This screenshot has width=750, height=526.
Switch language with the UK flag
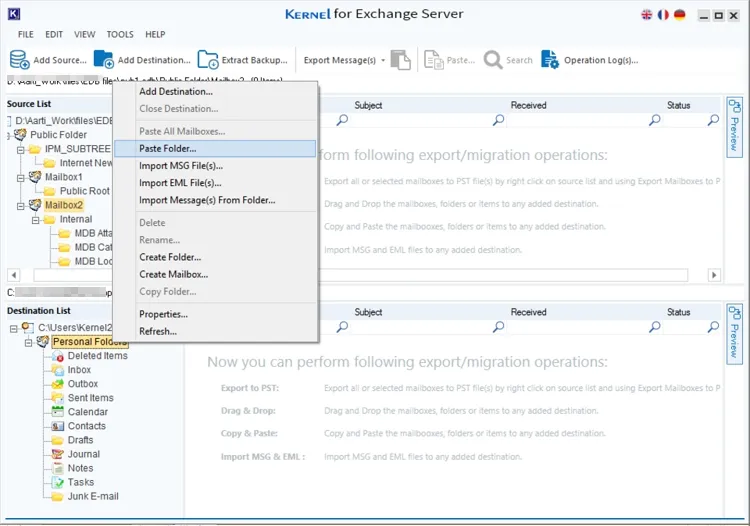[x=647, y=15]
